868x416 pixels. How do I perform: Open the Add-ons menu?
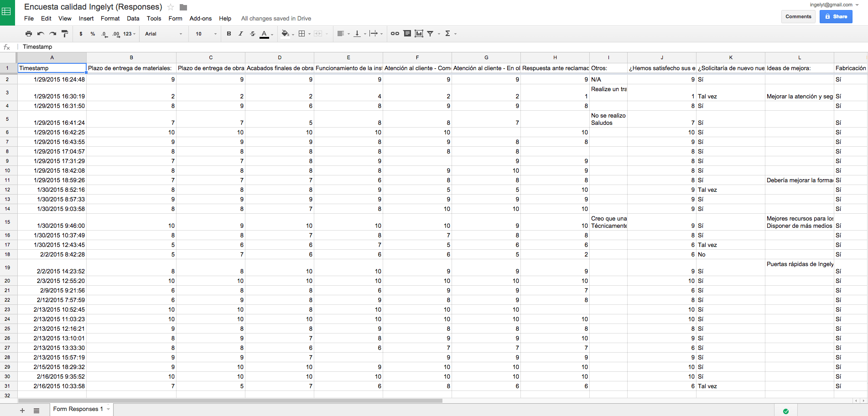200,19
